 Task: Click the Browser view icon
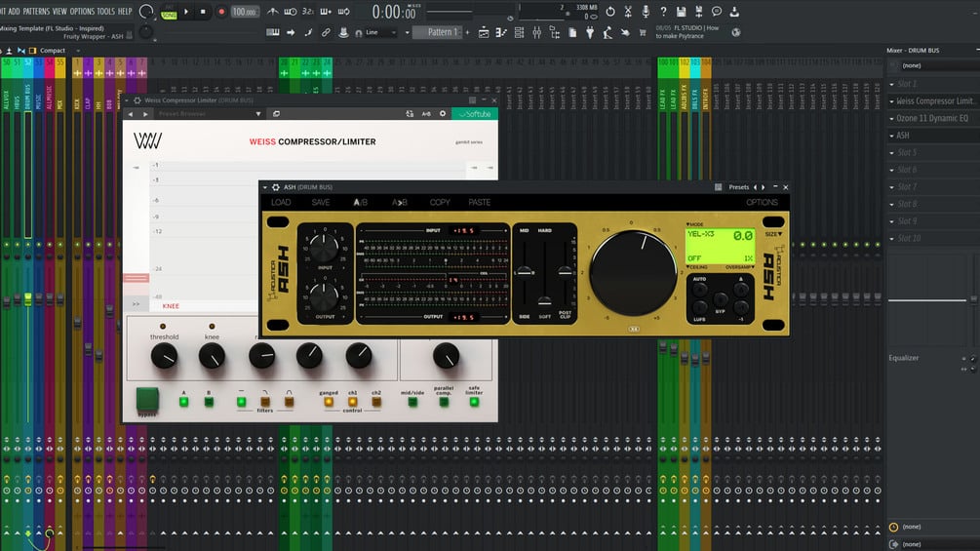pos(555,32)
